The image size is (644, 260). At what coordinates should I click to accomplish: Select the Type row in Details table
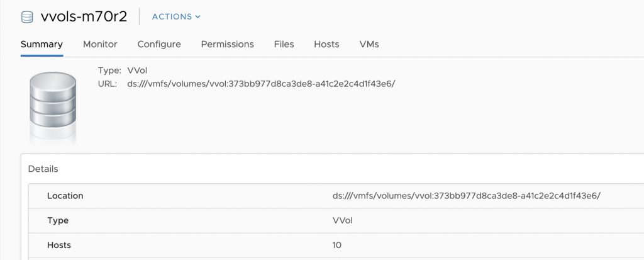336,220
